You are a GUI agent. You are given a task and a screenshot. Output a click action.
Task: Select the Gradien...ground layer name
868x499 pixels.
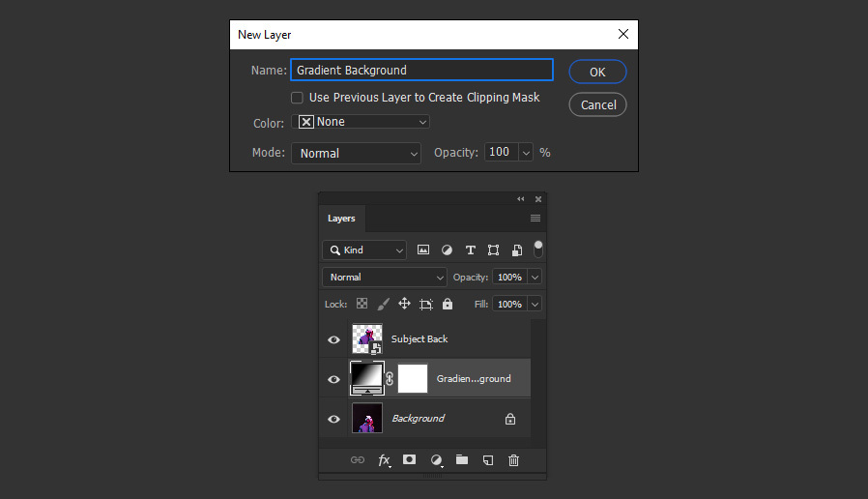pyautogui.click(x=474, y=379)
